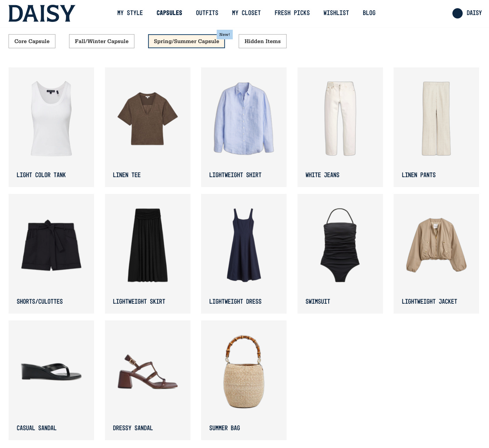Select the brown Linen Tee thumbnail
Screen dimensions: 489x448
pos(148,118)
